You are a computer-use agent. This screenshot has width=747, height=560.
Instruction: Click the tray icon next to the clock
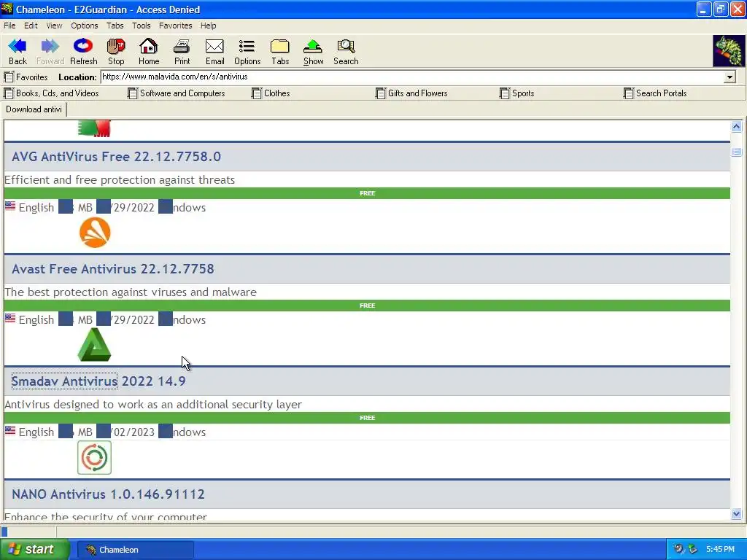click(693, 550)
